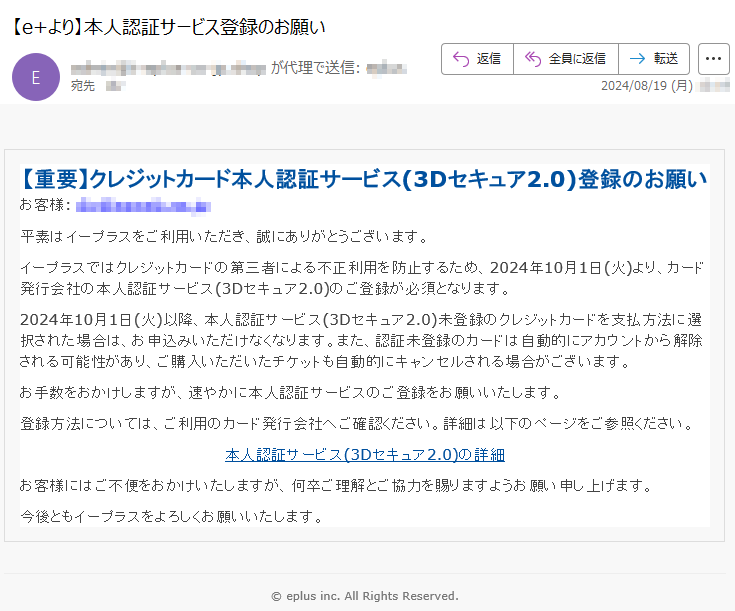Click the 返信 reply button
Viewport: 735px width, 611px height.
click(x=477, y=59)
